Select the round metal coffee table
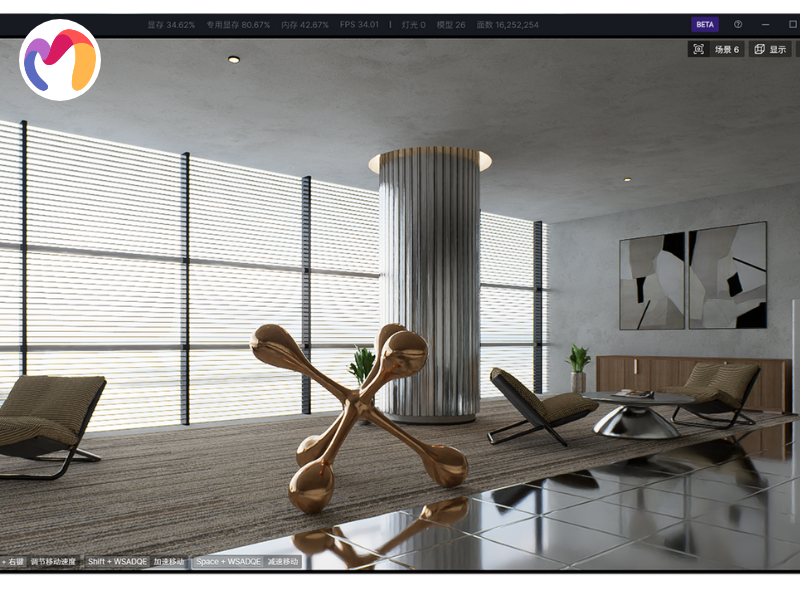The height and width of the screenshot is (600, 800). pos(638,413)
